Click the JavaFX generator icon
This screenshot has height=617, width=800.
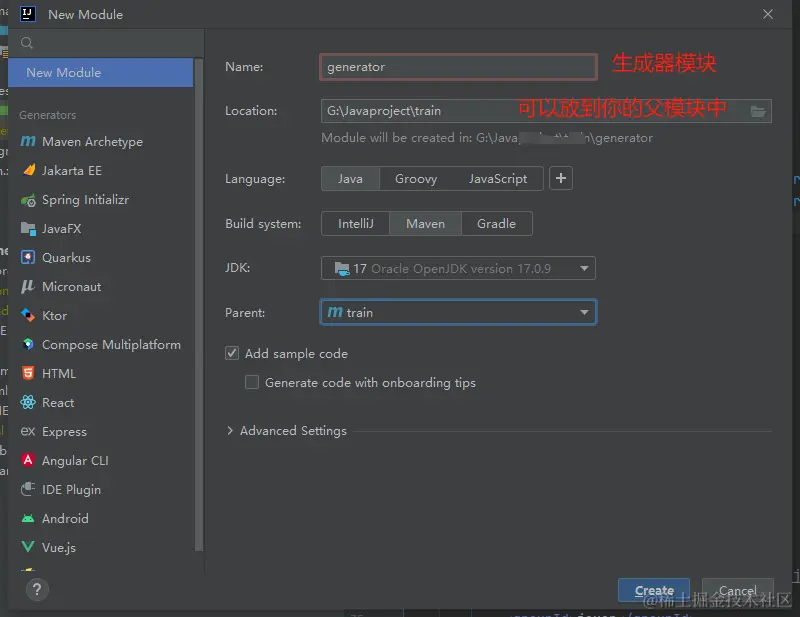point(28,229)
